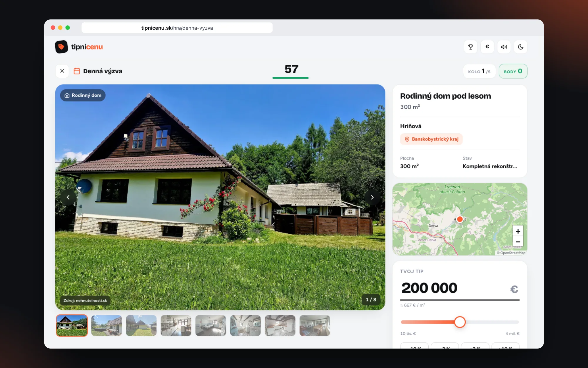588x368 pixels.
Task: Select the fourth thumbnail showing the kitchen
Action: click(176, 326)
